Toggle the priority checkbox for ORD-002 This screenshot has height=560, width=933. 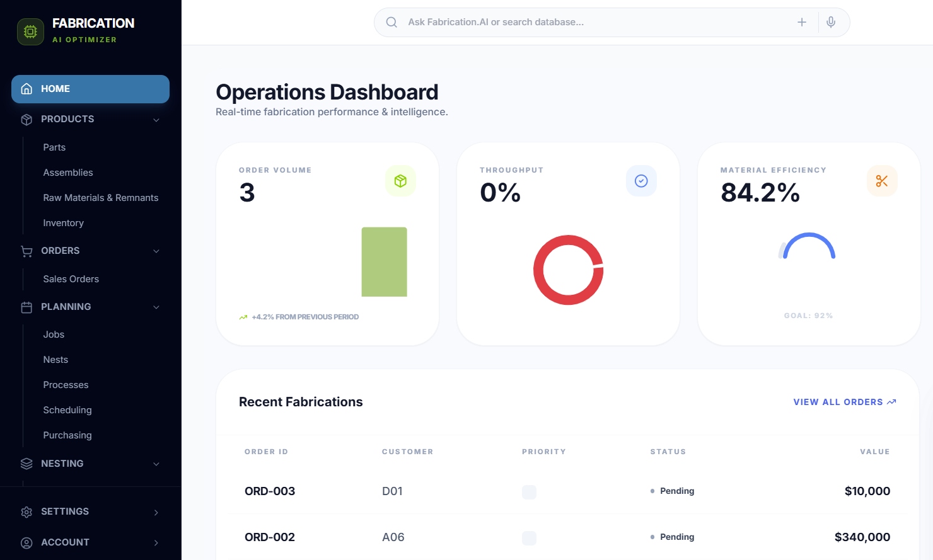(x=529, y=538)
